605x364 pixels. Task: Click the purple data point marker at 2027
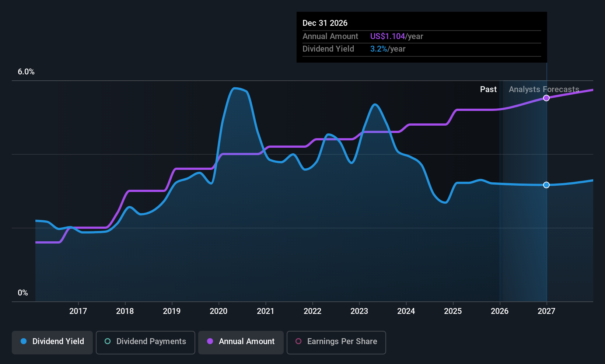coord(546,98)
